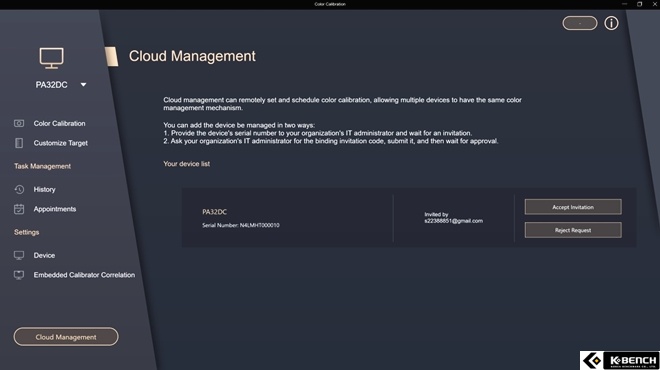The height and width of the screenshot is (370, 660).
Task: Click the Device monitor icon in Settings
Action: [x=19, y=255]
